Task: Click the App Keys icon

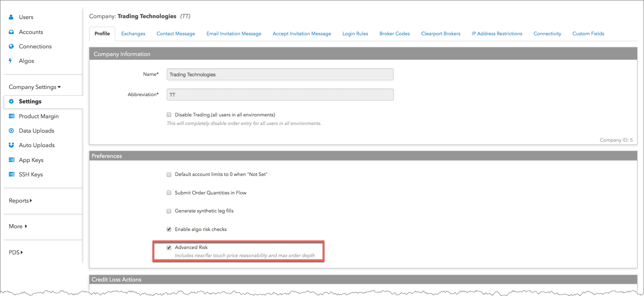Action: 11,160
